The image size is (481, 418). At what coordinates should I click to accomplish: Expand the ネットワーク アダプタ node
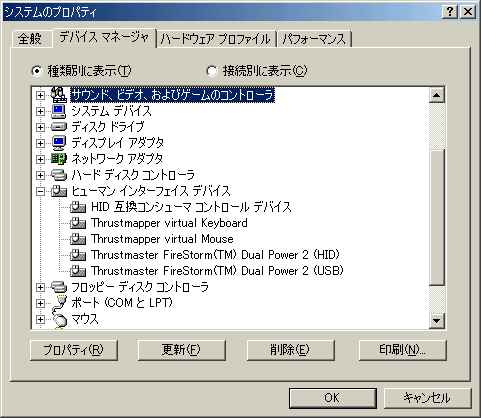coord(40,159)
